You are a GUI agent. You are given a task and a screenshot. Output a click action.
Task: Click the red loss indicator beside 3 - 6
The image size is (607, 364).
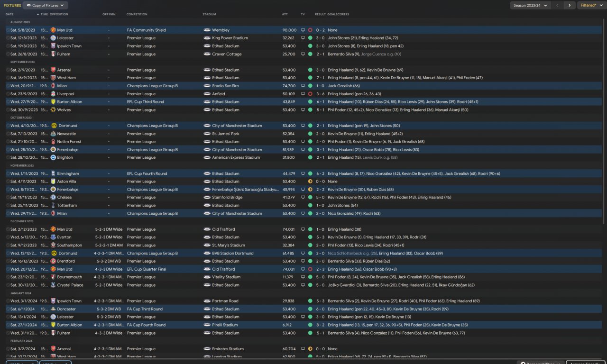point(310,94)
